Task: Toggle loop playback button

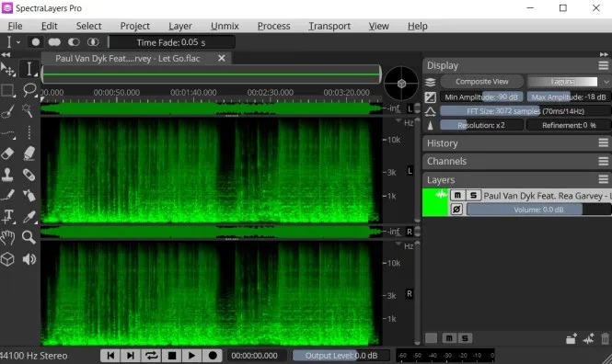Action: [x=151, y=356]
